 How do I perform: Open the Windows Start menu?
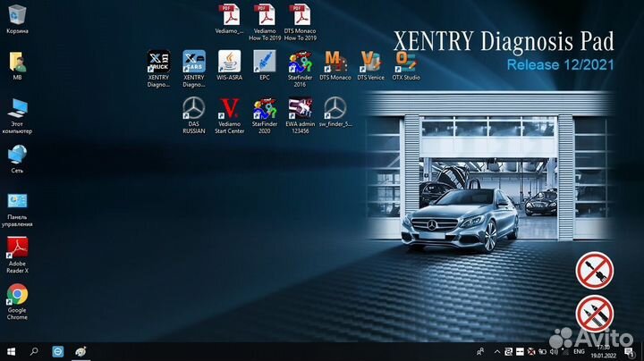point(12,351)
